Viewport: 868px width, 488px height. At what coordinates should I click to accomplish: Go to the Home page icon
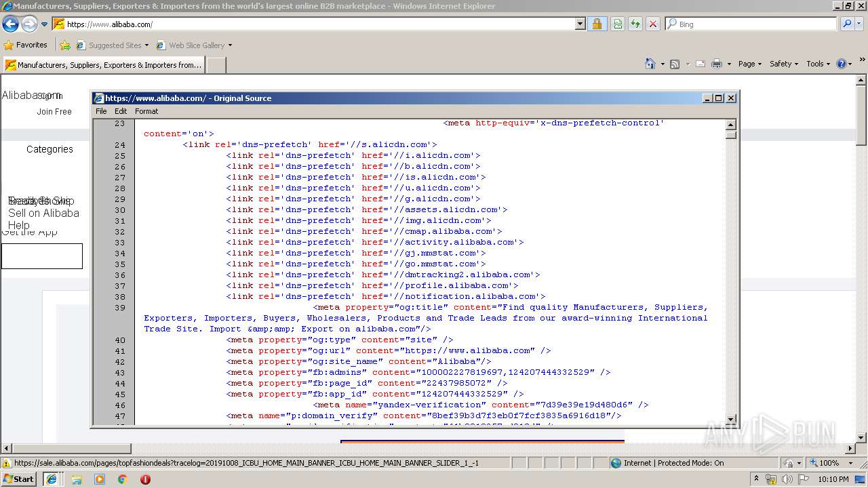pyautogui.click(x=650, y=64)
